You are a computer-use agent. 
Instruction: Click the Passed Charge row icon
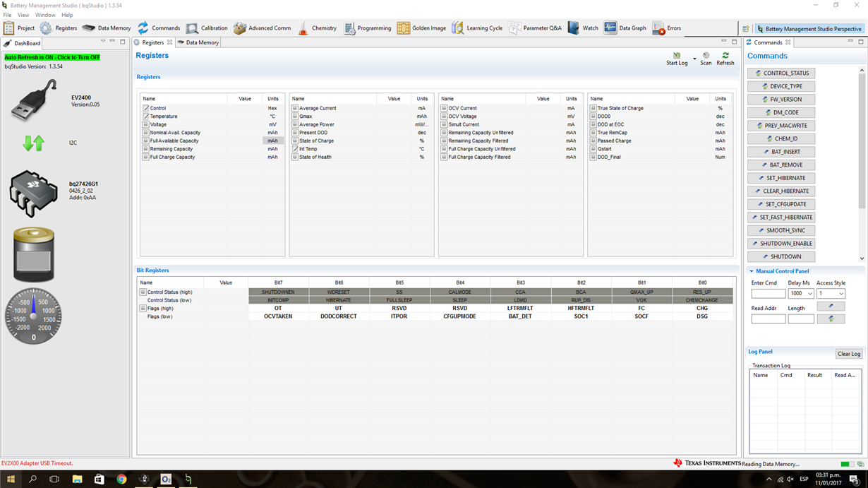594,141
